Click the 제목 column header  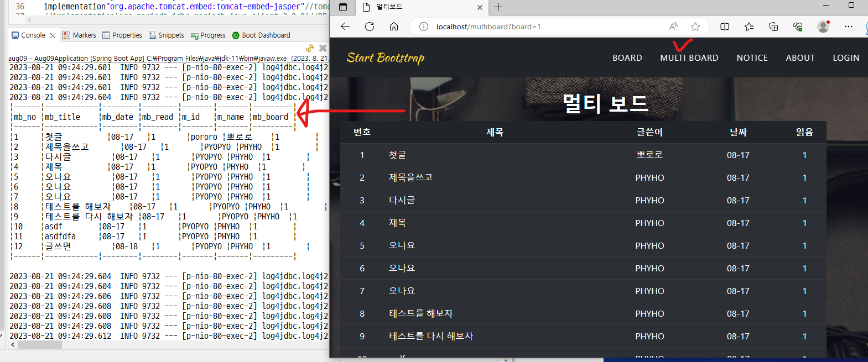495,132
